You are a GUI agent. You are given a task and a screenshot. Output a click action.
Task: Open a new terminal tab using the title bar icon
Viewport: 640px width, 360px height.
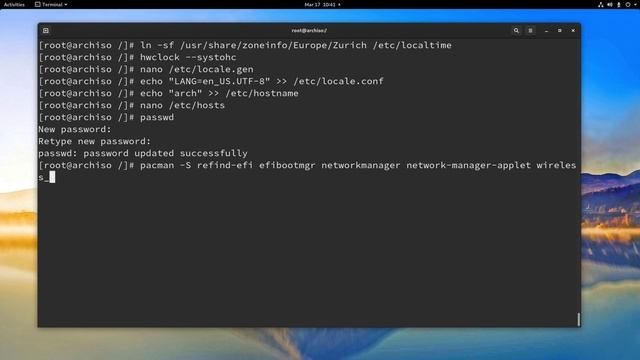click(46, 31)
